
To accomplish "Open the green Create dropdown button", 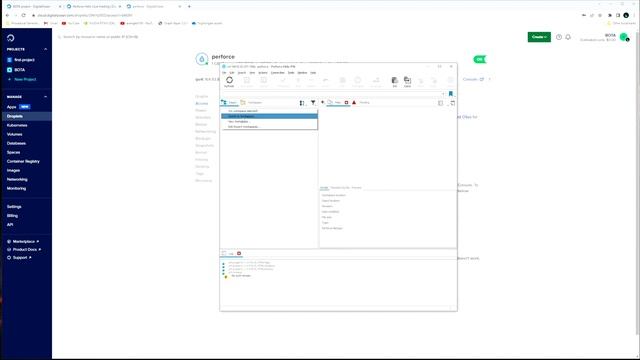I will (x=539, y=37).
